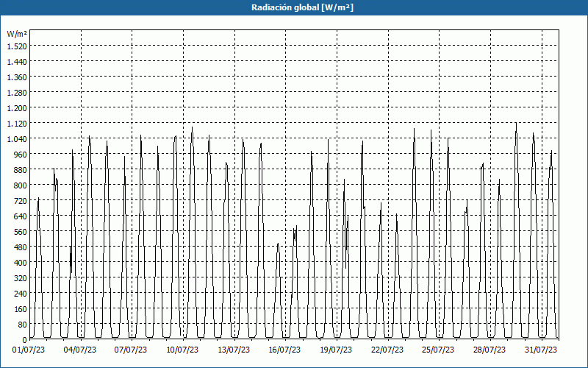Click the 10/07/23 x-axis date
588x368 pixels.
(x=182, y=350)
